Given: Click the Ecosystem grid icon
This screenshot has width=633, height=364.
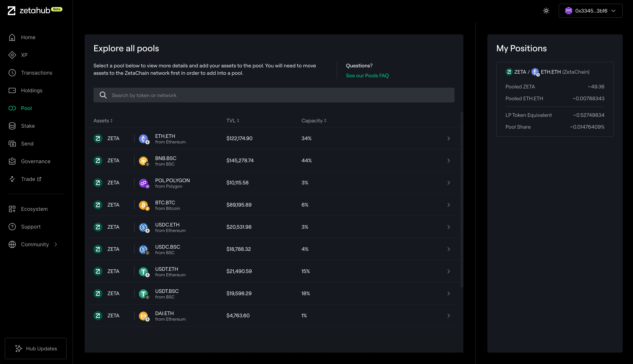Looking at the screenshot, I should (x=12, y=209).
